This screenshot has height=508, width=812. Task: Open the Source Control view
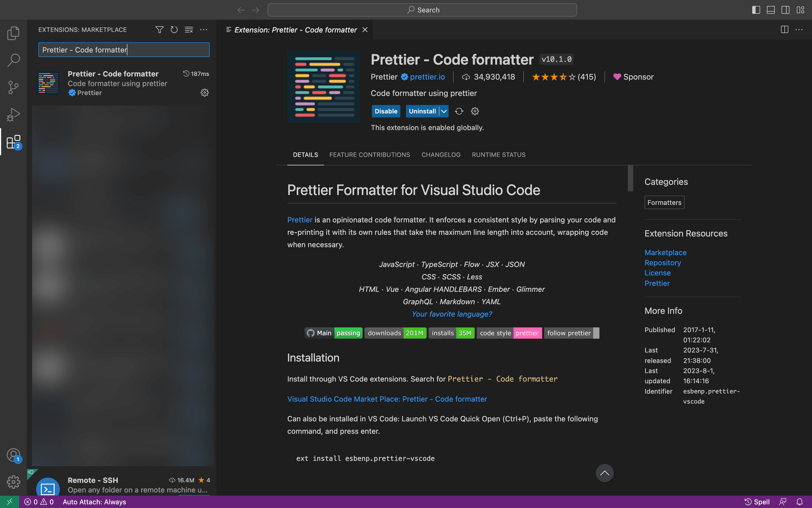point(13,87)
